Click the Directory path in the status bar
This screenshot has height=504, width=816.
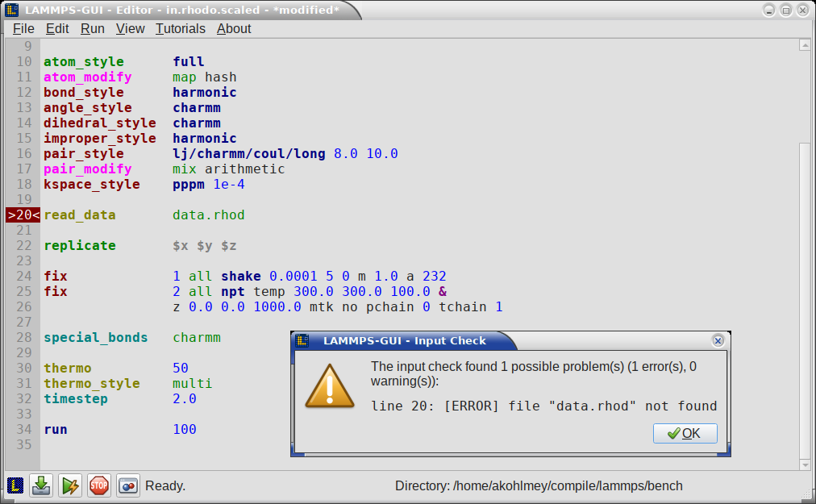539,485
